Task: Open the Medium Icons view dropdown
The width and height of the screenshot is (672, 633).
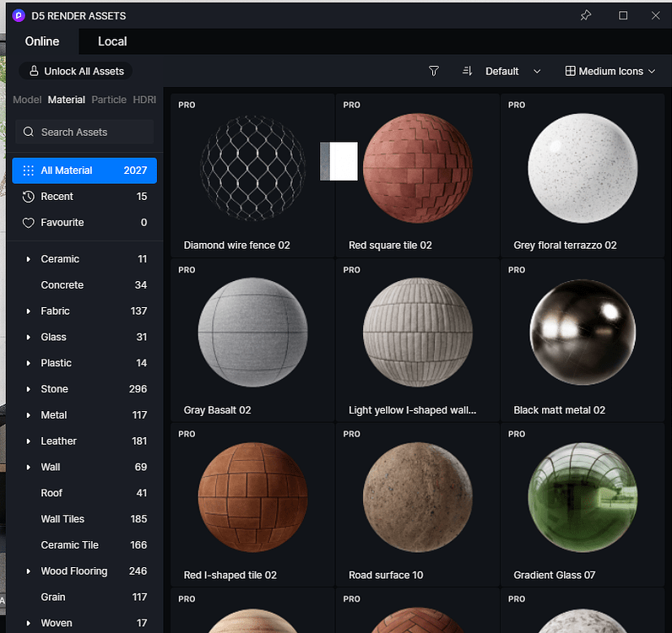Action: point(610,71)
